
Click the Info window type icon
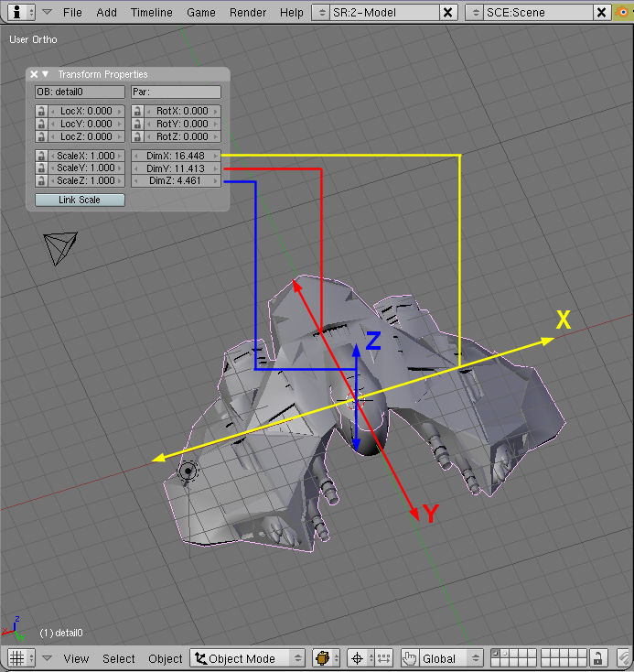coord(21,13)
